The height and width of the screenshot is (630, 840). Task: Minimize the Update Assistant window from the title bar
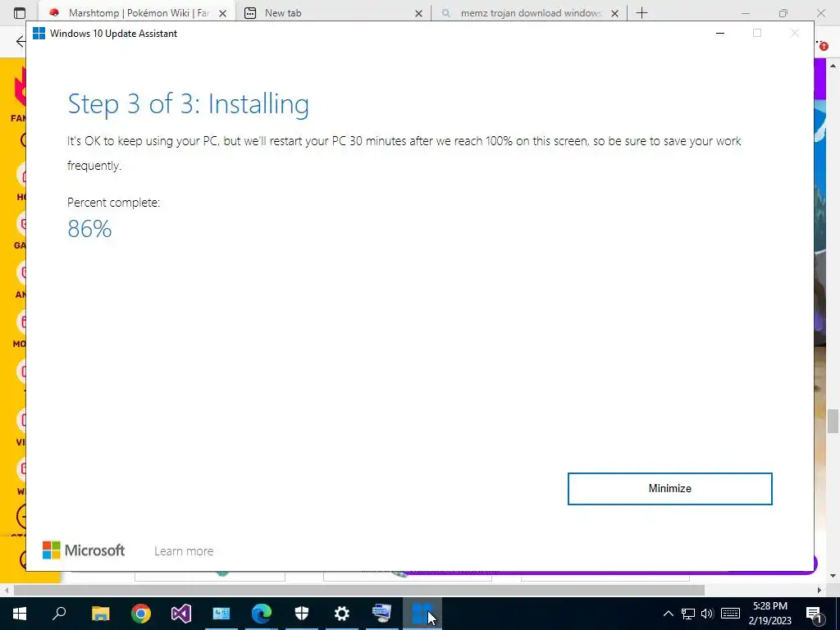pyautogui.click(x=720, y=33)
